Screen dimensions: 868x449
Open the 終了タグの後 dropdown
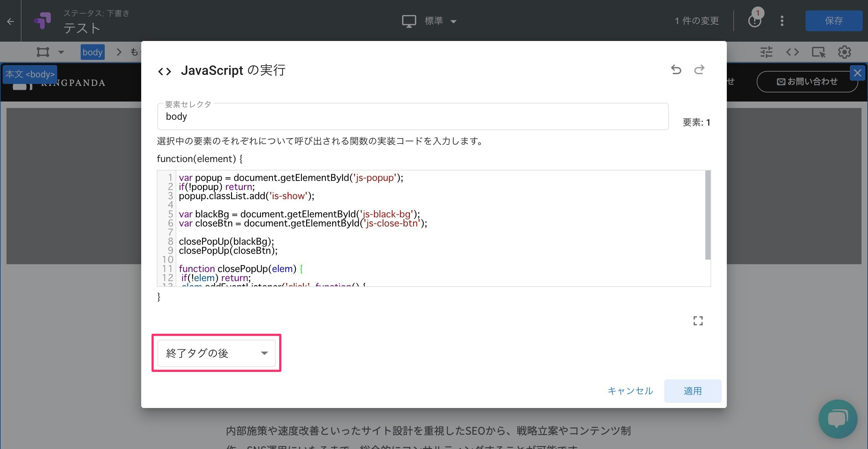(217, 353)
